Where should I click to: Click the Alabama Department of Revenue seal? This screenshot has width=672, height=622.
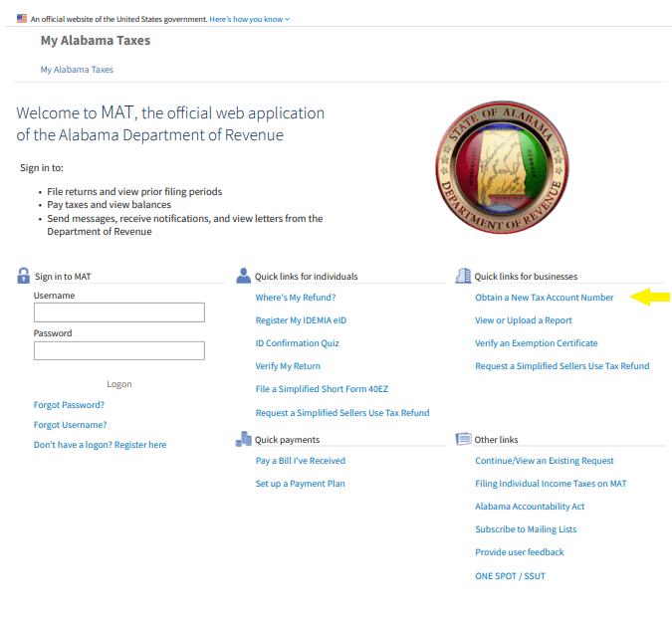pyautogui.click(x=501, y=166)
